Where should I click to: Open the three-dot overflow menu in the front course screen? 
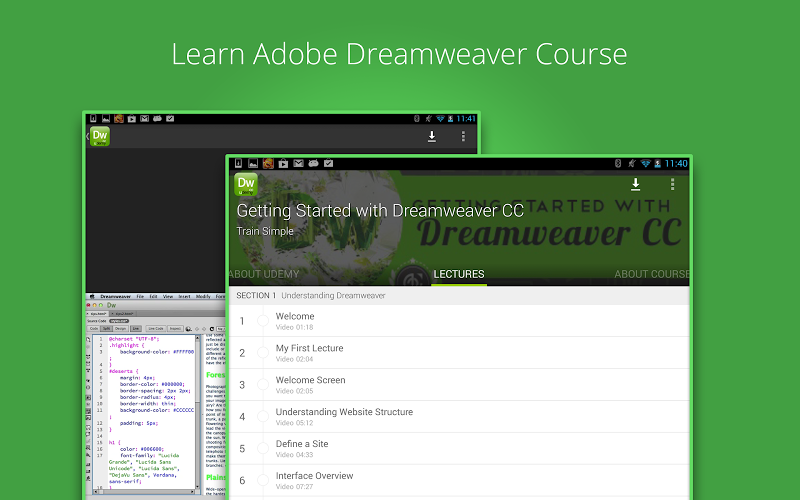(x=672, y=184)
